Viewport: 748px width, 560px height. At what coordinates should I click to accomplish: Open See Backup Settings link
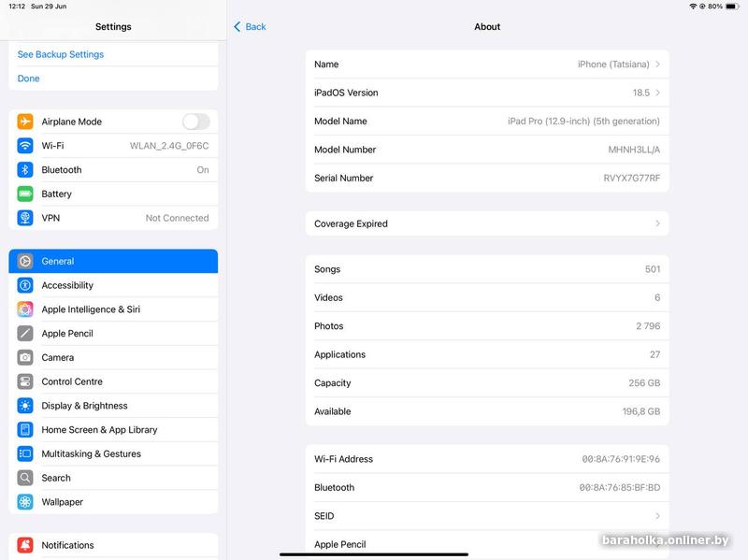click(x=61, y=54)
